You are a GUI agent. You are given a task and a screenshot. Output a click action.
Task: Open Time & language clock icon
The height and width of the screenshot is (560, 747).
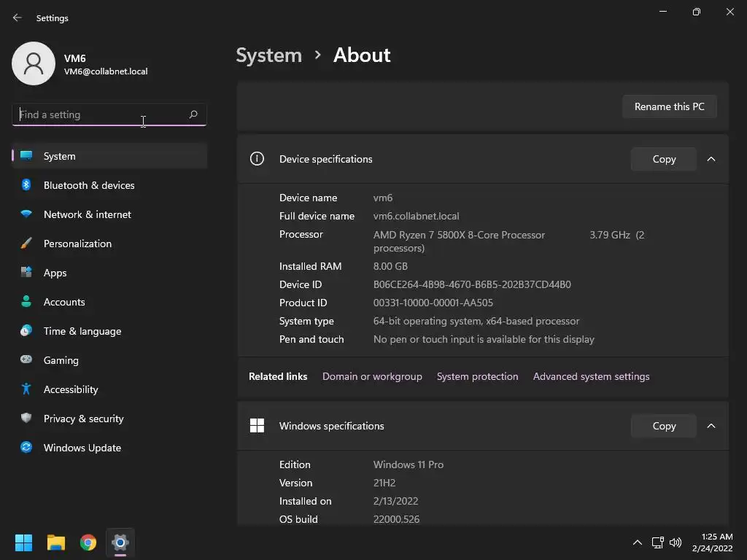[26, 331]
